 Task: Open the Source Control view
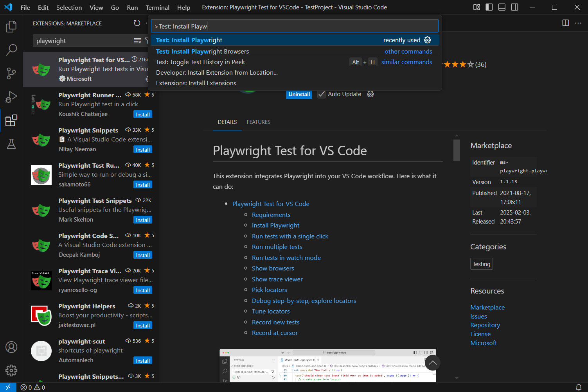point(11,73)
